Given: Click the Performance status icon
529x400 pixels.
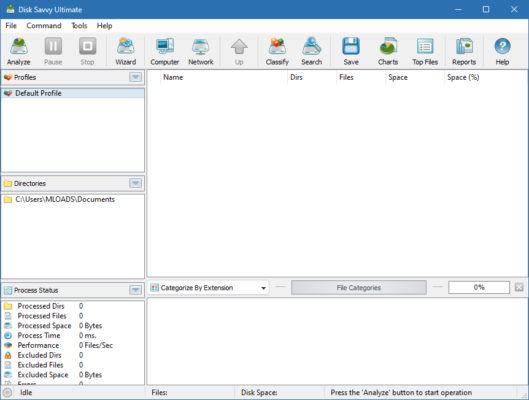Looking at the screenshot, I should click(x=8, y=345).
